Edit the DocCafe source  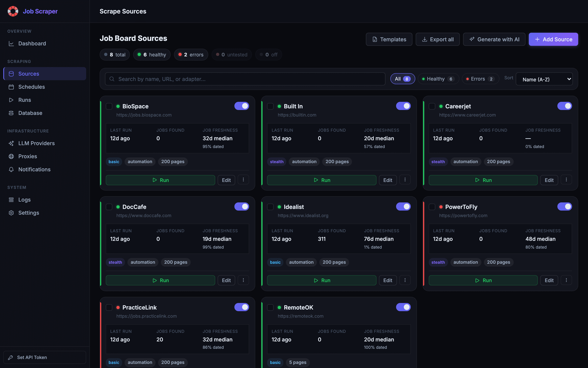226,280
